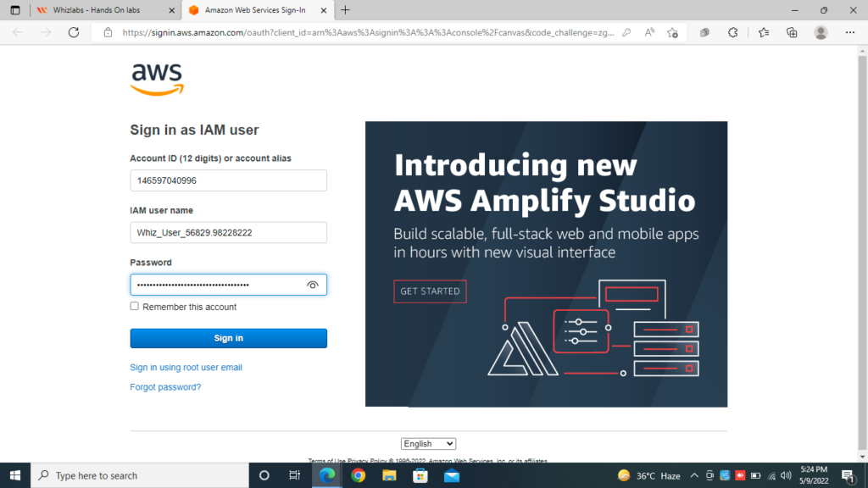Click the Forgot password link
This screenshot has width=868, height=488.
tap(165, 386)
